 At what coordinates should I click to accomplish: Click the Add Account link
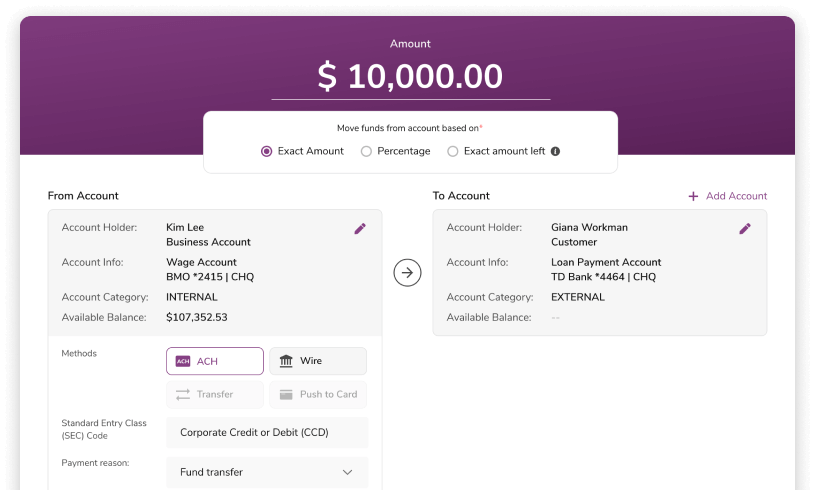pos(736,196)
